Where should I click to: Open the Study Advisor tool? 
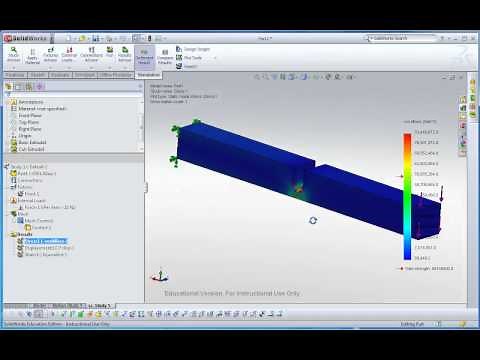click(x=13, y=53)
